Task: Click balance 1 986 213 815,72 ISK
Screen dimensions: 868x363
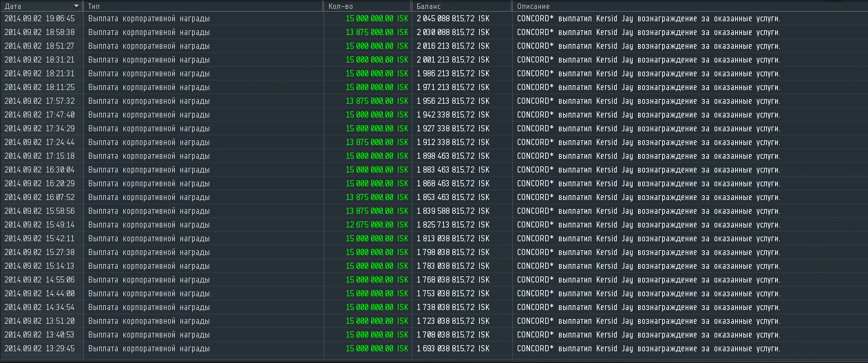Action: click(x=453, y=74)
